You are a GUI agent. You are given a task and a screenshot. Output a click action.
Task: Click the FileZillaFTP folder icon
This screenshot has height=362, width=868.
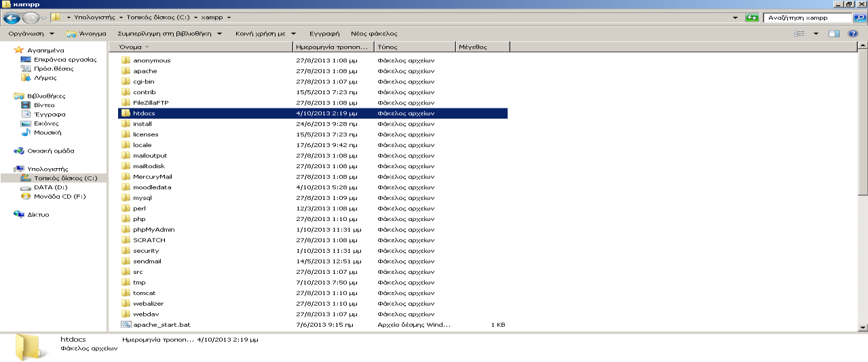coord(126,102)
